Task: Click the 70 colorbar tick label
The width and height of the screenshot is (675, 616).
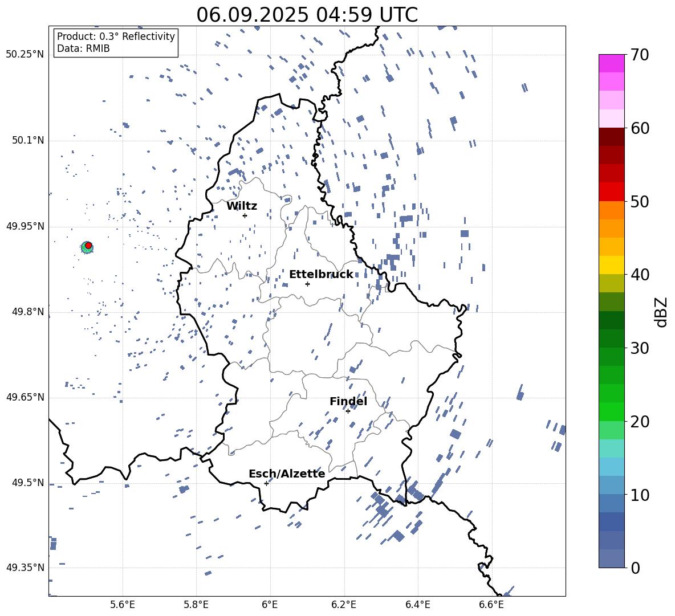Action: point(640,55)
